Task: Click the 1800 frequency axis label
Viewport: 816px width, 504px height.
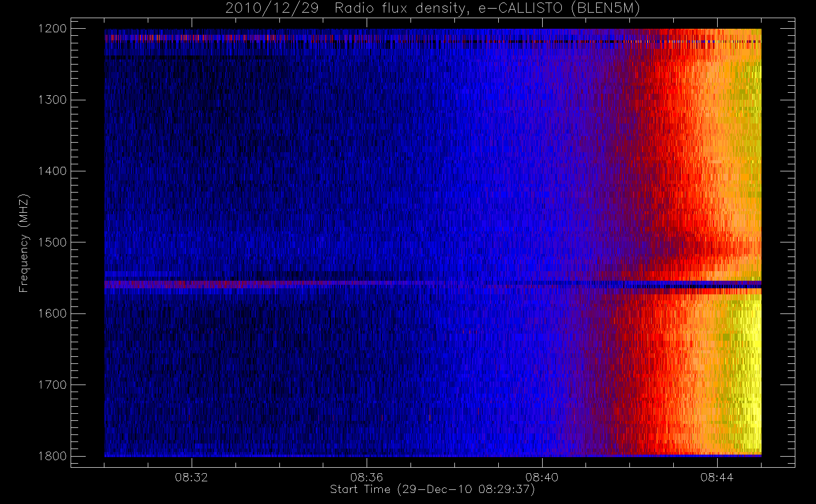Action: click(x=52, y=456)
